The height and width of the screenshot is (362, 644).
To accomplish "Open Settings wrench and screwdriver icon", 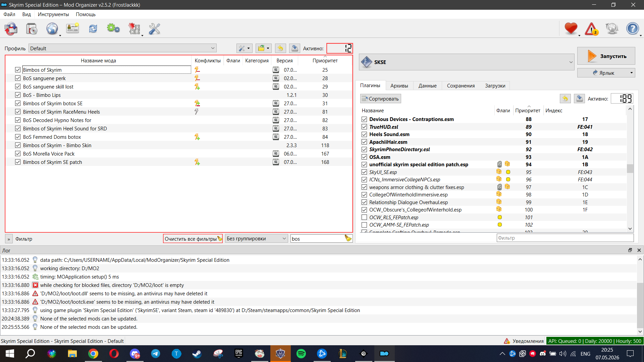I will 155,29.
